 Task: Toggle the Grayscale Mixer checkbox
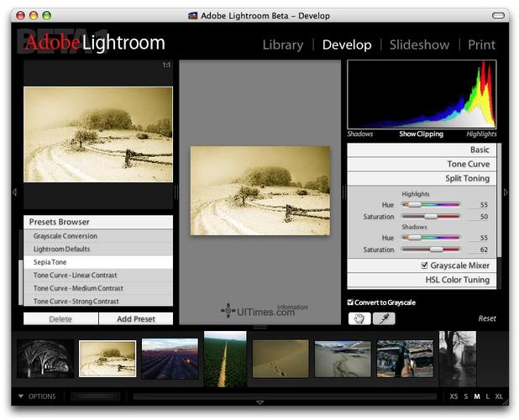click(x=424, y=265)
